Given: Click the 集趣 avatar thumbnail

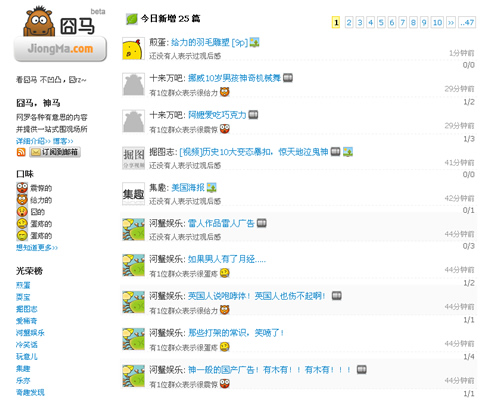Looking at the screenshot, I should pos(133,194).
